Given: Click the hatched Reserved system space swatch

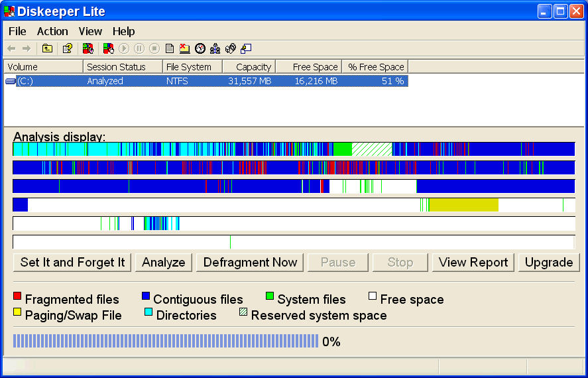Looking at the screenshot, I should point(243,312).
